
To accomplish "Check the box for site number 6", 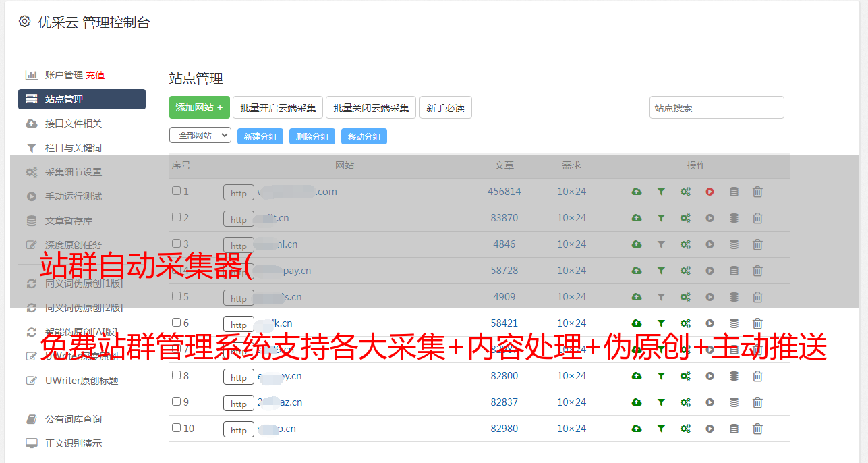I will coord(176,323).
